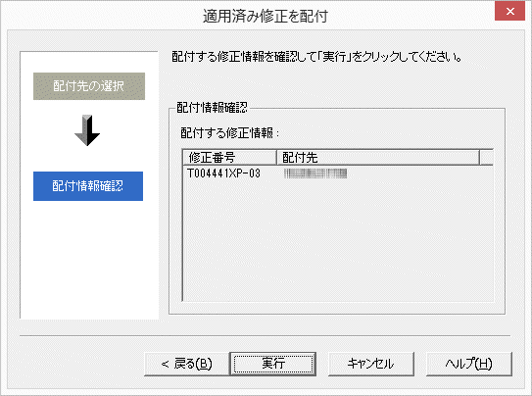The width and height of the screenshot is (532, 396).
Task: Click the instruction text about 実行
Action: point(316,57)
